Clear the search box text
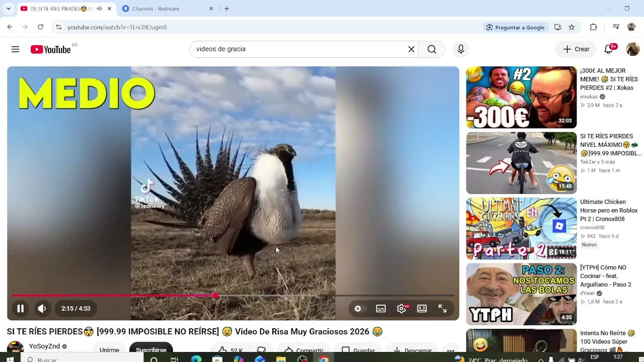The width and height of the screenshot is (644, 362). [411, 49]
